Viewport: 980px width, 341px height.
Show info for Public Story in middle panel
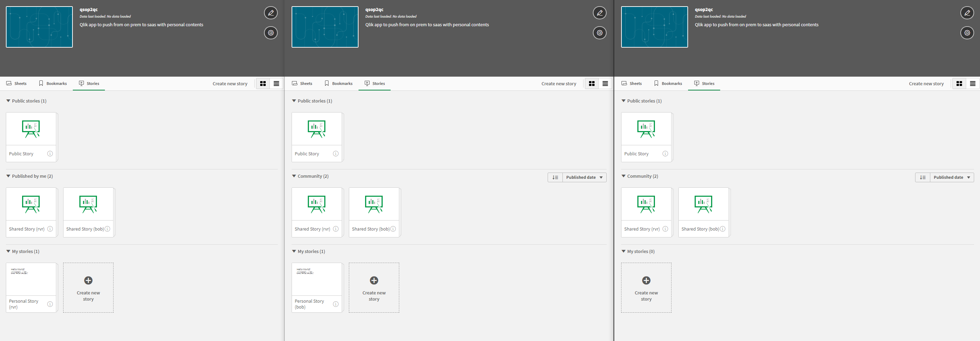tap(335, 154)
